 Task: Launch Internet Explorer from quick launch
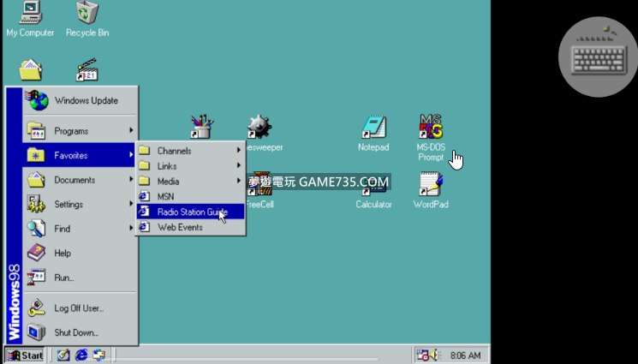(81, 355)
